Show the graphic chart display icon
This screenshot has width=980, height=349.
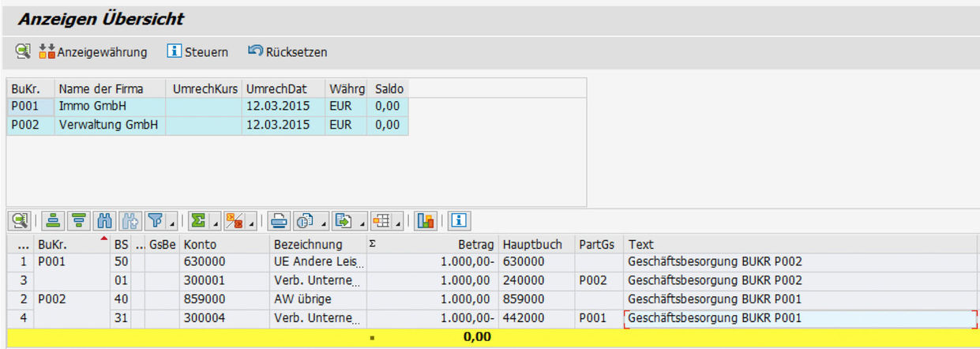pyautogui.click(x=426, y=221)
